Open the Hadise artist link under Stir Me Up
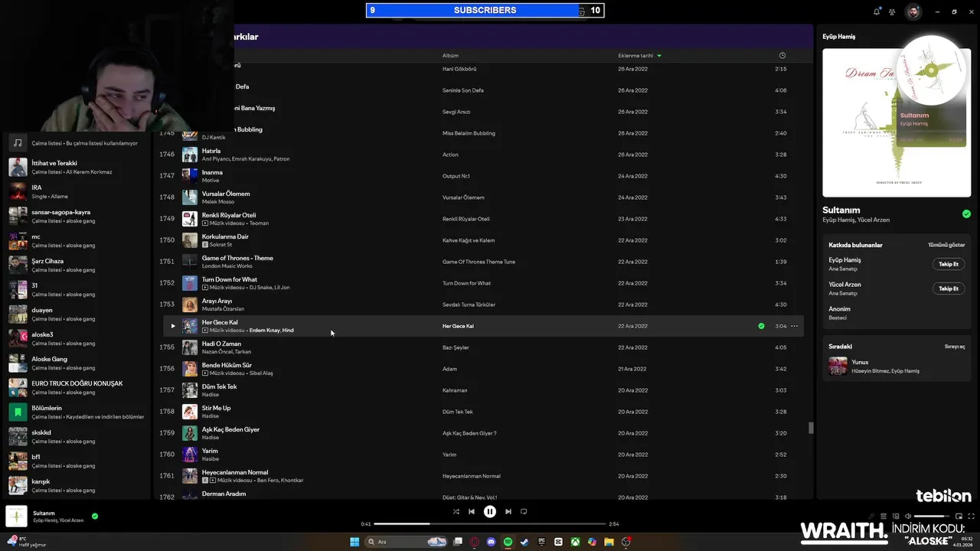This screenshot has width=980, height=551. (x=211, y=416)
